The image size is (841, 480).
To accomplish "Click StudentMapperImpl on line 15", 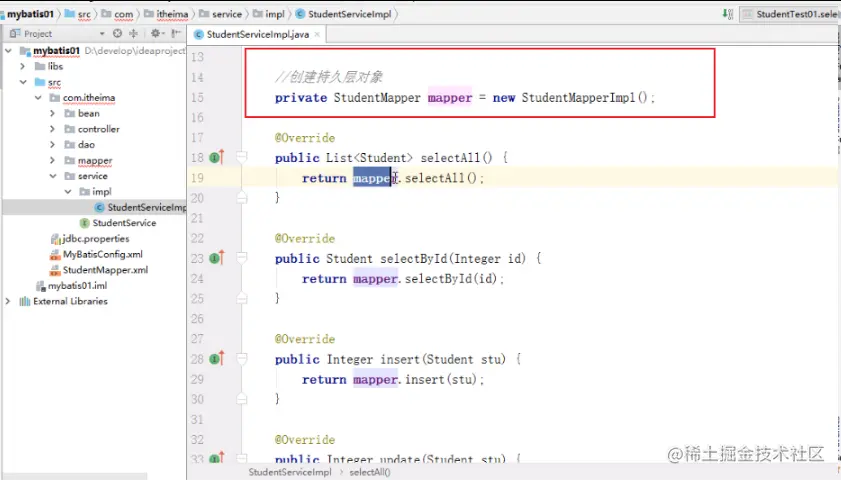I will coord(578,98).
